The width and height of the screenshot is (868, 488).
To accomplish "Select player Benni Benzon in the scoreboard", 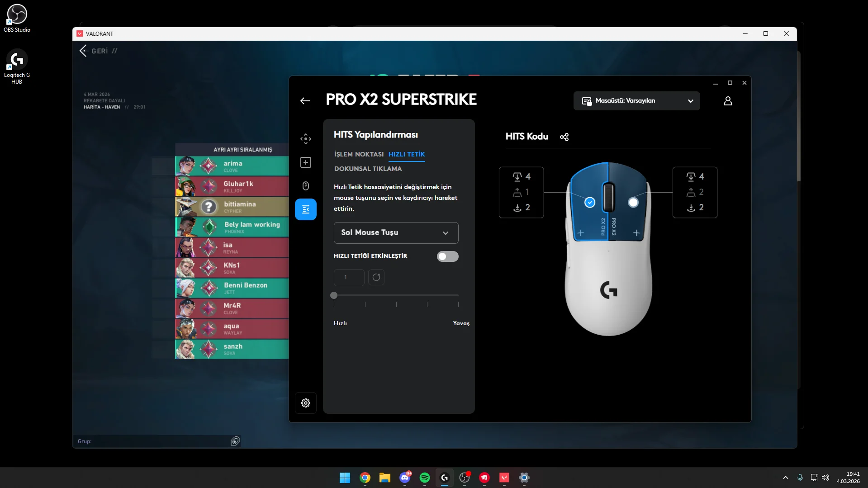I will click(232, 288).
